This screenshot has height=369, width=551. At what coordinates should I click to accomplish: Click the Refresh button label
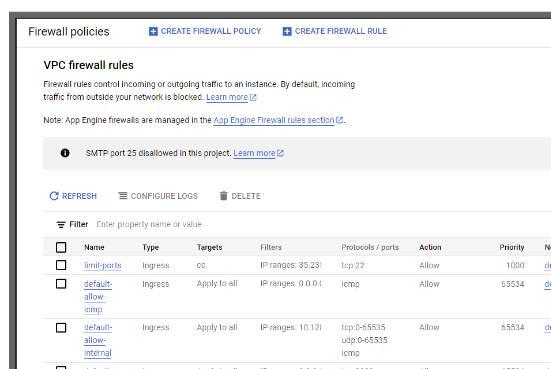79,196
